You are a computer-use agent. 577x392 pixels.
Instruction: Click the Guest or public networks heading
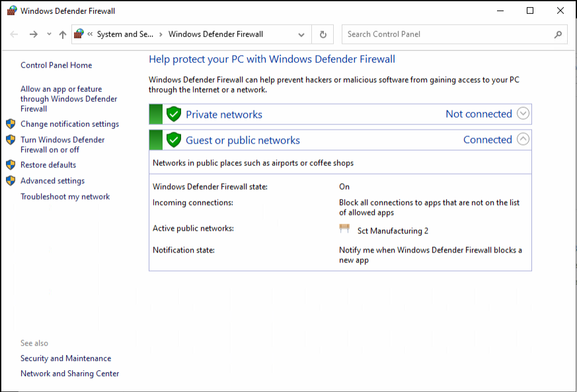click(243, 140)
